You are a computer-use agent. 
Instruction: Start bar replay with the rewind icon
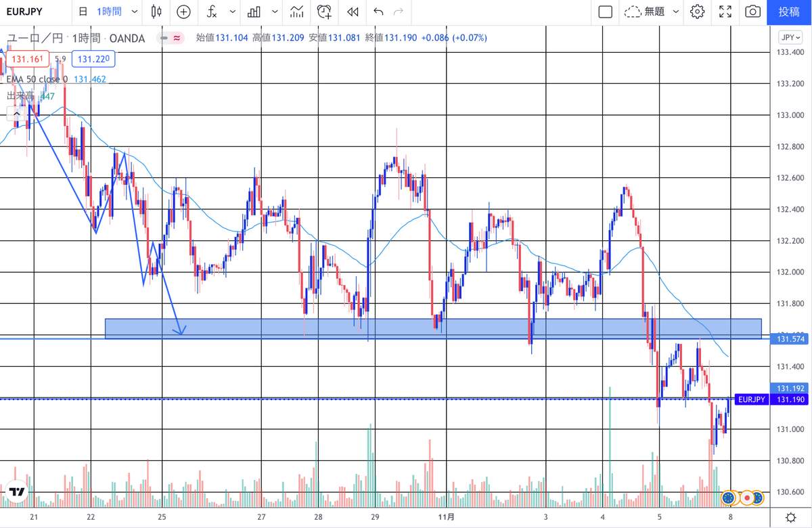coord(352,12)
